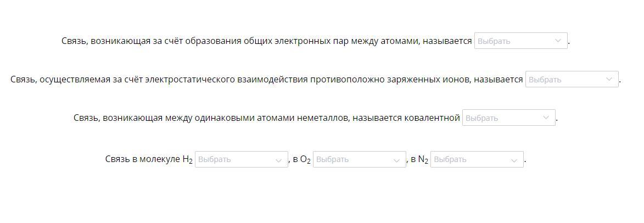Expand dropdown after "называется ковалентной"
644x223 pixels.
click(x=509, y=118)
